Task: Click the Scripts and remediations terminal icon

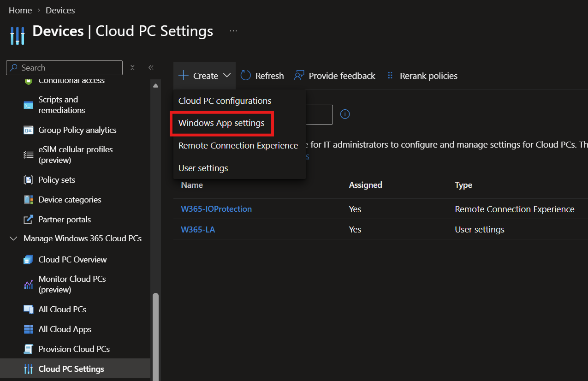Action: coord(29,105)
